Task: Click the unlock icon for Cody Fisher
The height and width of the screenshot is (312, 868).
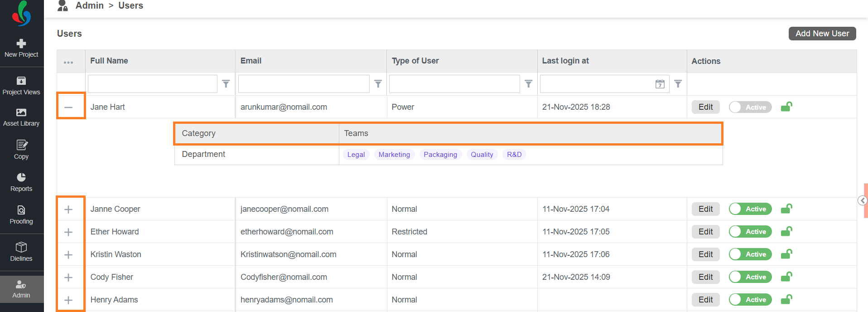Action: click(x=786, y=277)
